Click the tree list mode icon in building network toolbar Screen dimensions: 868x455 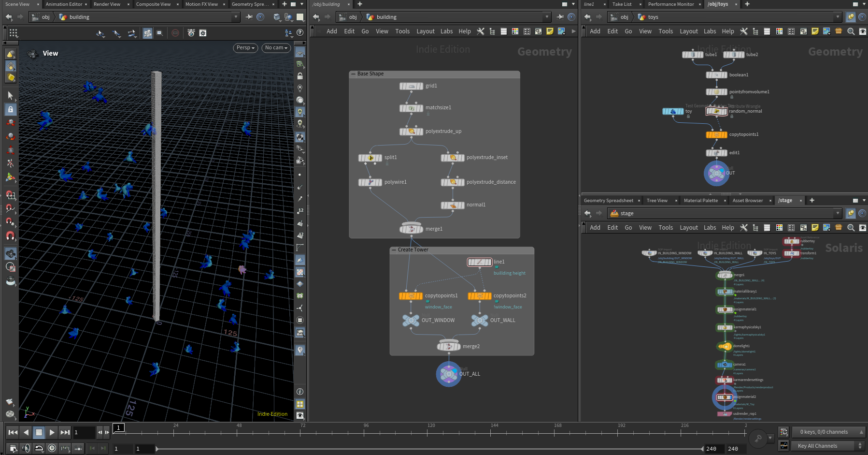coord(492,31)
